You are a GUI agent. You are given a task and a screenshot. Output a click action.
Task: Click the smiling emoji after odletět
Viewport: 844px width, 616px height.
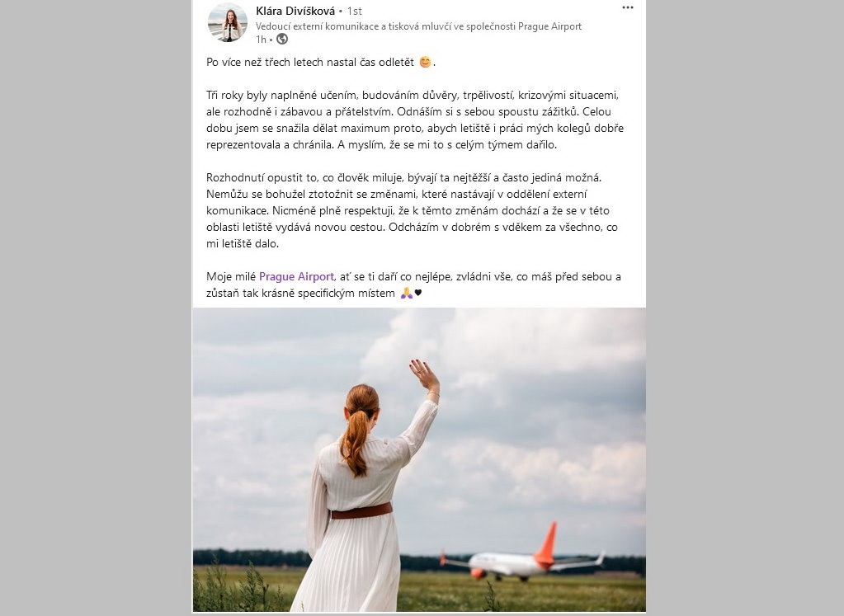425,62
